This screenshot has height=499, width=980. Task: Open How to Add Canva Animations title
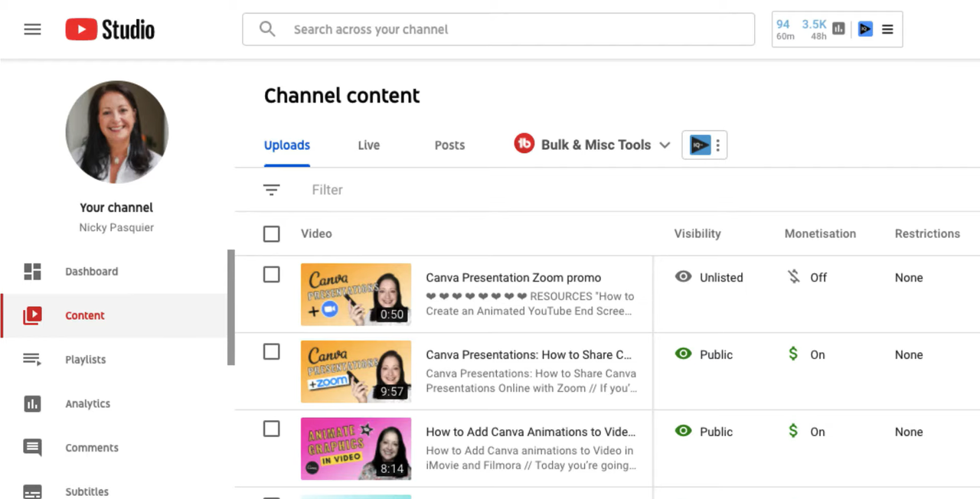pos(531,432)
